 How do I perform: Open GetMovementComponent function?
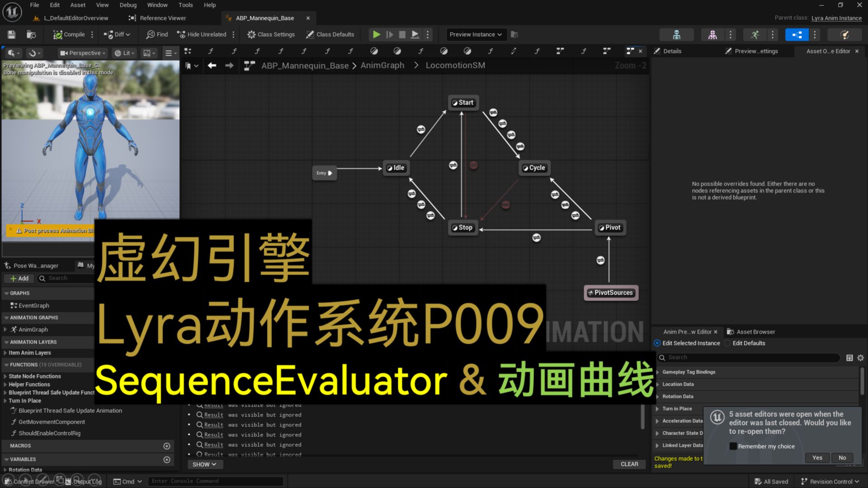tap(52, 422)
